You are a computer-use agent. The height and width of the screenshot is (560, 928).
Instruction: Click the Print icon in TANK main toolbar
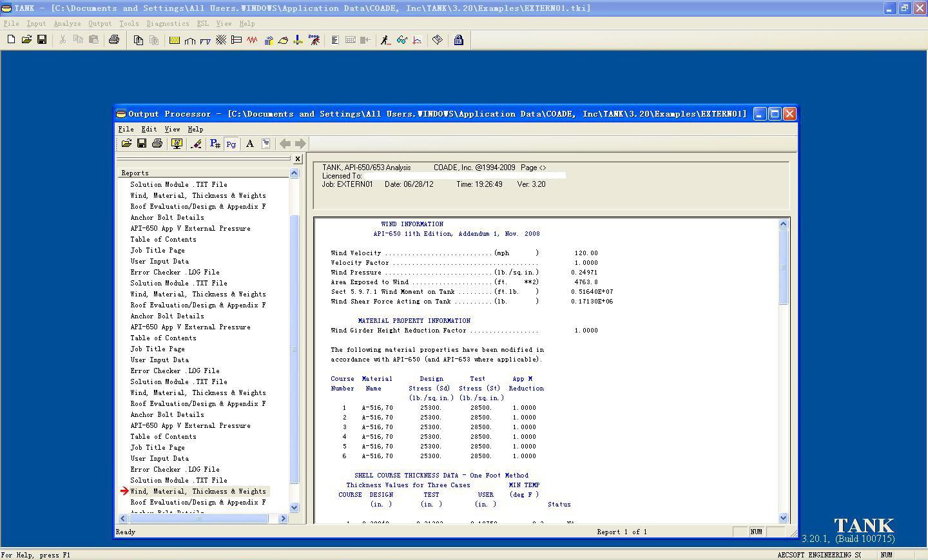pyautogui.click(x=114, y=40)
